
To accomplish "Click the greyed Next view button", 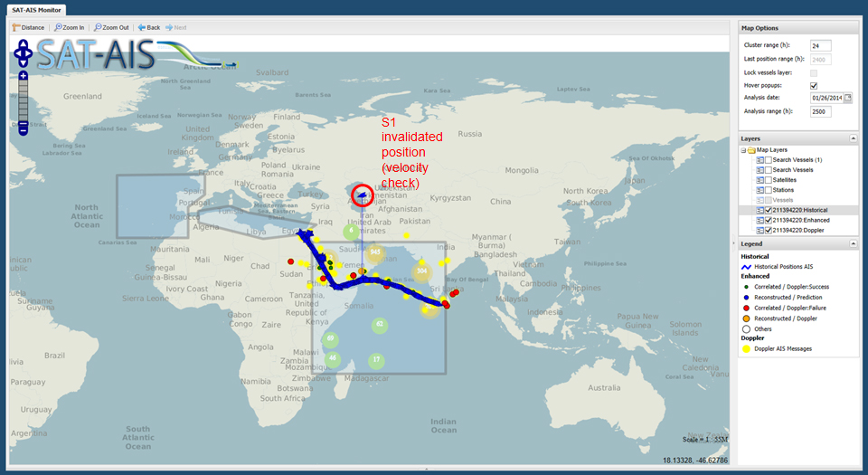I will click(x=176, y=27).
